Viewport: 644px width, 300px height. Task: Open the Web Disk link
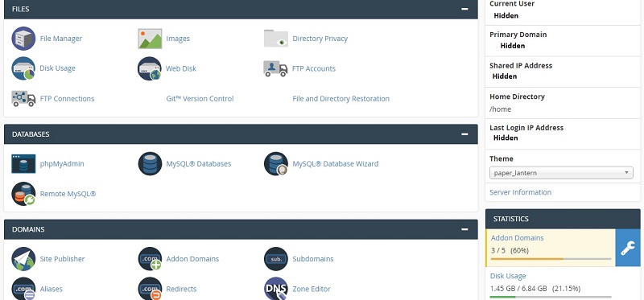pyautogui.click(x=181, y=68)
